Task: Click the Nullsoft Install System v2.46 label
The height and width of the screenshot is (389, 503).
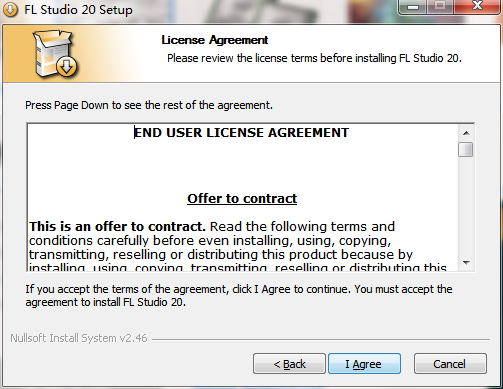Action: click(x=79, y=338)
